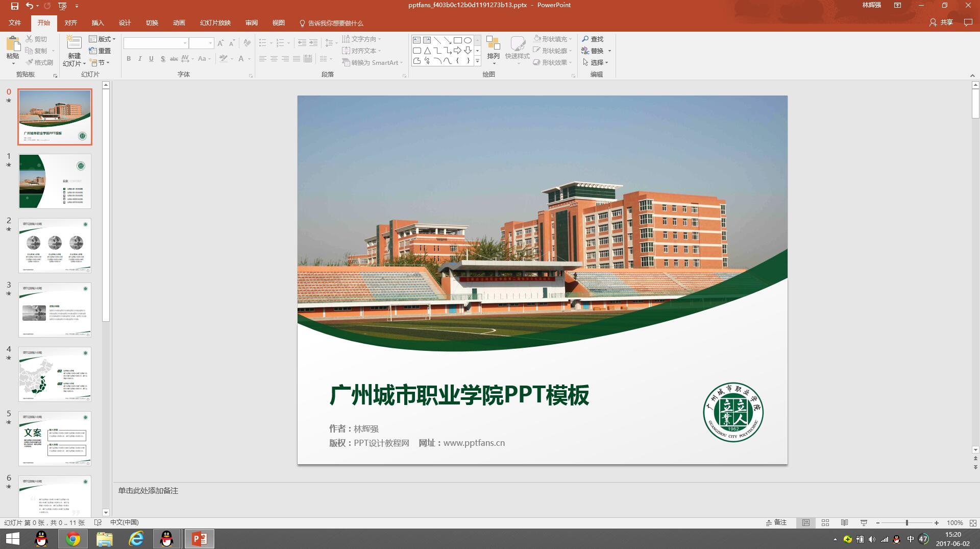Viewport: 980px width, 549px height.
Task: Toggle Bold formatting button
Action: pyautogui.click(x=129, y=59)
